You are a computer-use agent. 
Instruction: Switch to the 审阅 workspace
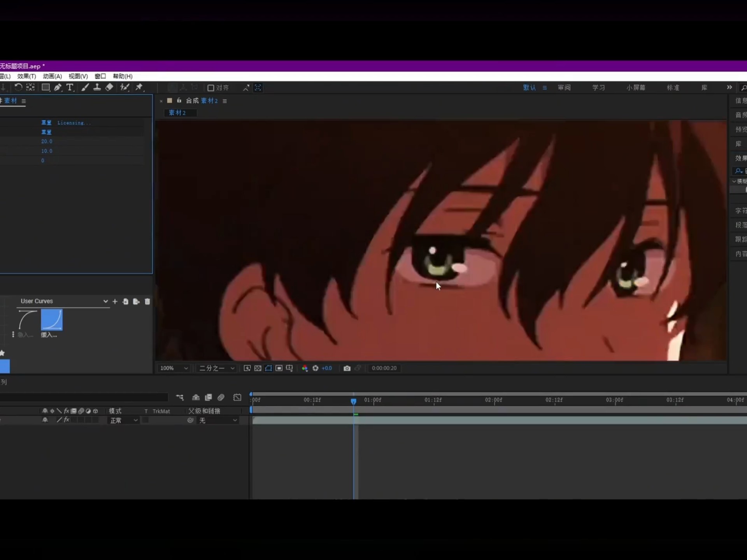(564, 88)
